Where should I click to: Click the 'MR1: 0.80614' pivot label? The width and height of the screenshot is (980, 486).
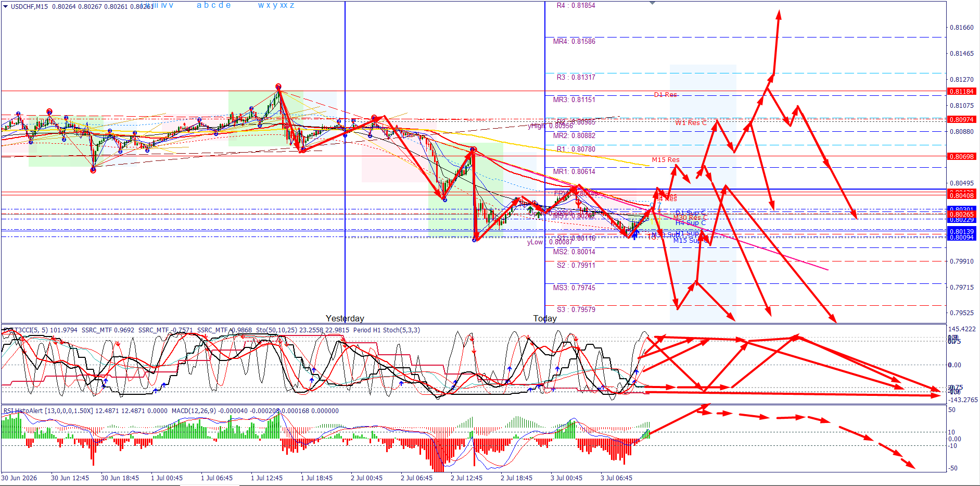[574, 171]
